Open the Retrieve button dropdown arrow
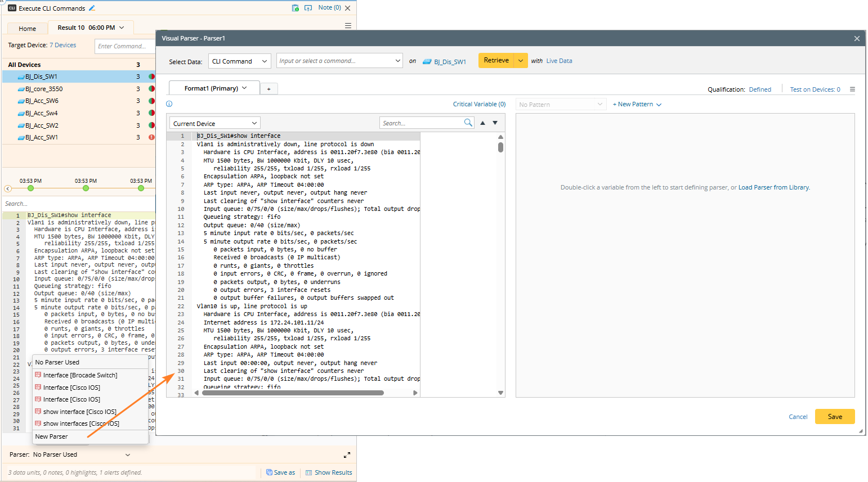Viewport: 868px width, 482px height. pos(521,61)
